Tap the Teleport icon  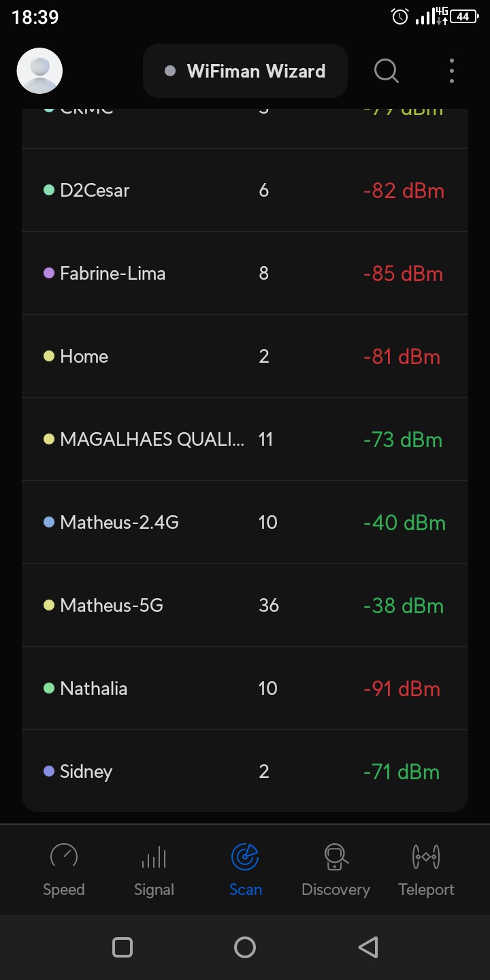(x=426, y=856)
